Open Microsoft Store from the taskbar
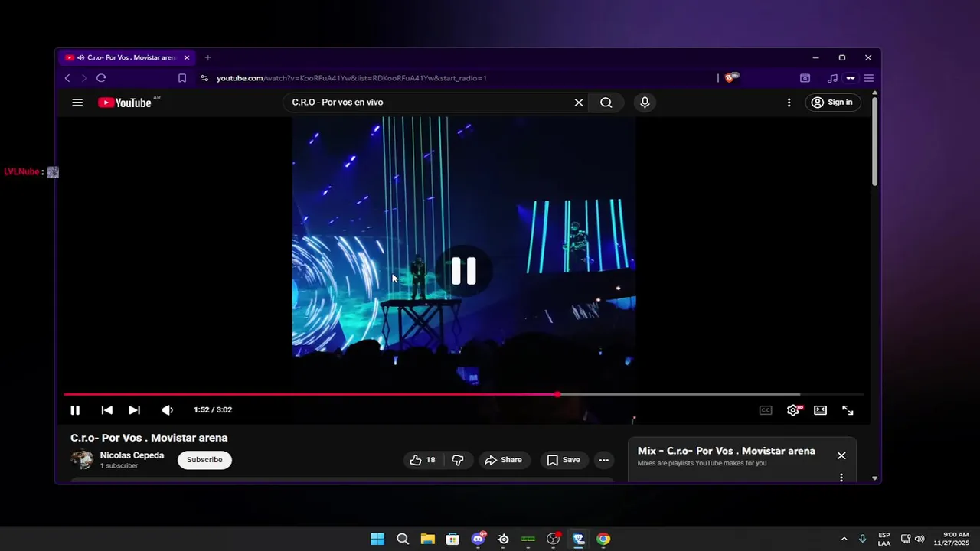 click(452, 539)
